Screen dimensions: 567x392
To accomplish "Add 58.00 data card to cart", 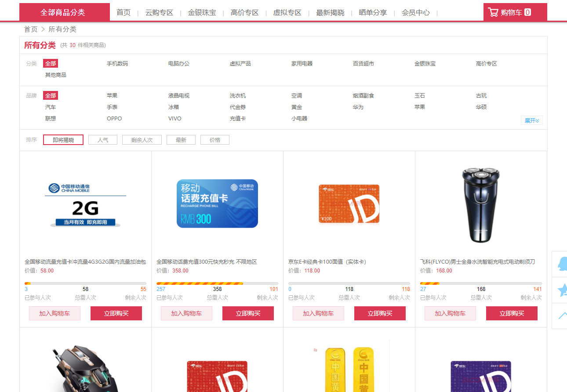I will (x=55, y=313).
